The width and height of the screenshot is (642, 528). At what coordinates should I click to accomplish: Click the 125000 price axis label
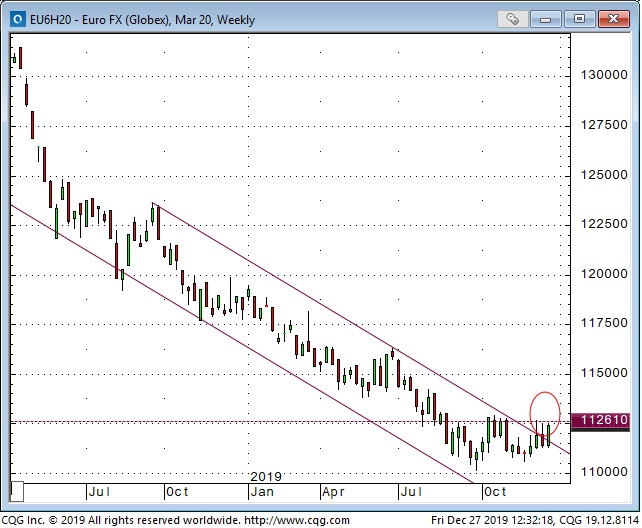pos(604,175)
